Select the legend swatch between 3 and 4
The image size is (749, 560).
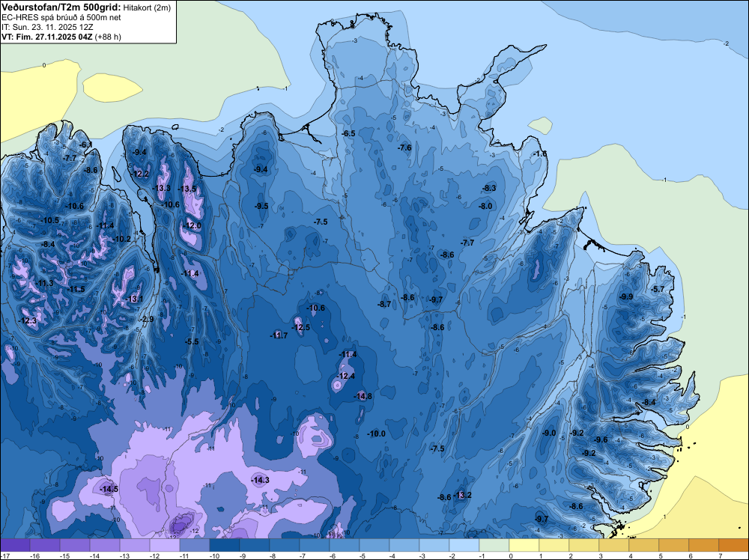click(614, 545)
